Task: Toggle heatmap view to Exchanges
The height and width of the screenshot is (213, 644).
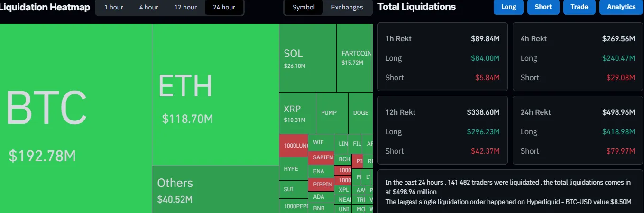Action: 347,7
